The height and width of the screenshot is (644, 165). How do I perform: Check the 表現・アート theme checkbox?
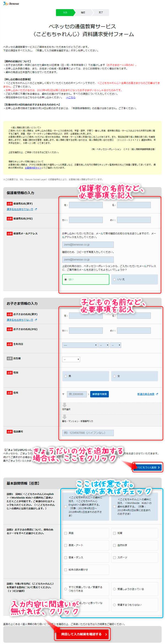[65, 545]
